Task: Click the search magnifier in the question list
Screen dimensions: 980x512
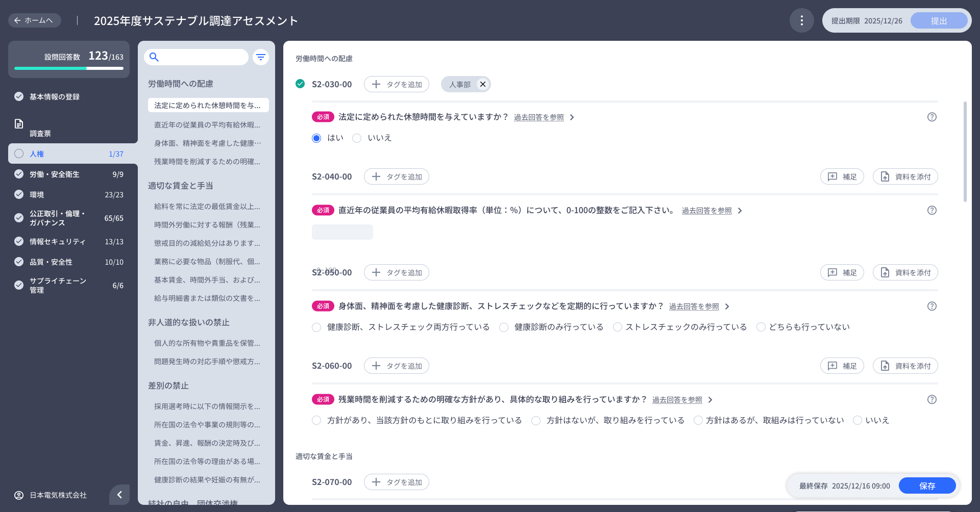Action: click(x=154, y=57)
